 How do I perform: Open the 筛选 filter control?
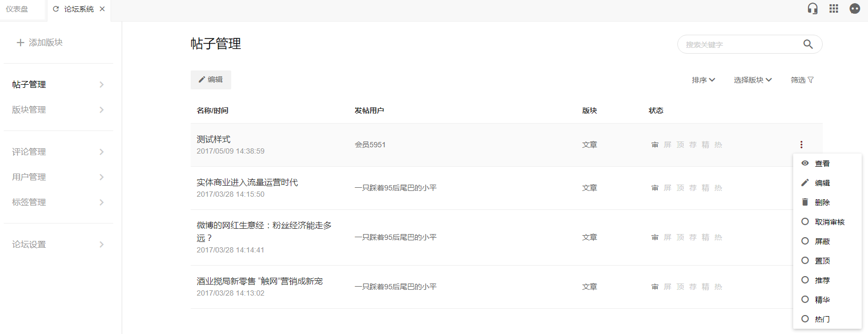802,80
